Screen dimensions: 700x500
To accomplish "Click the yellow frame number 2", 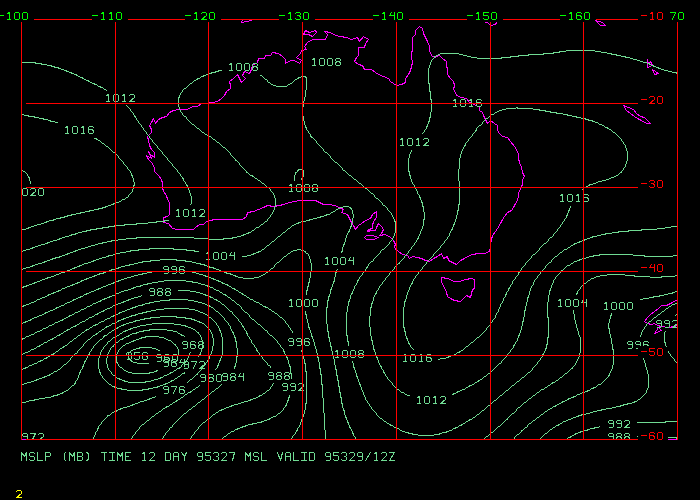I will click(x=19, y=493).
